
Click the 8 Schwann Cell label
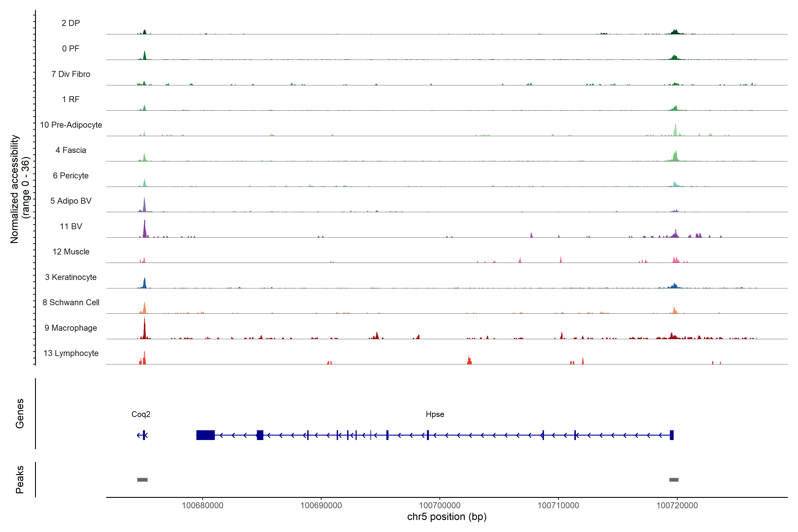pyautogui.click(x=70, y=302)
